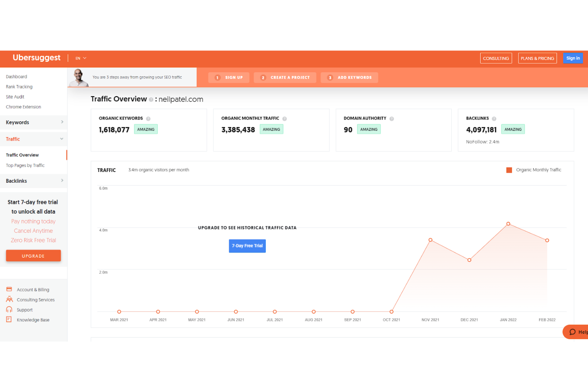
Task: Click the 1,618,077 keywords value
Action: [x=114, y=130]
